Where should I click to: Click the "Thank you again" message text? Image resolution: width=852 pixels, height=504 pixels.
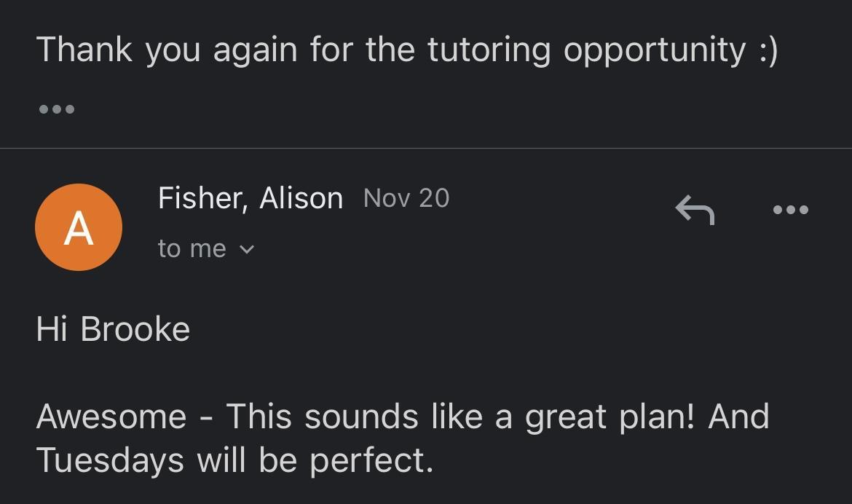click(x=406, y=50)
